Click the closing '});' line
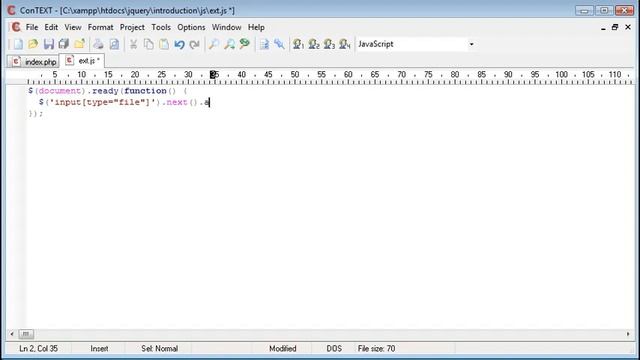Image resolution: width=640 pixels, height=360 pixels. pos(36,113)
